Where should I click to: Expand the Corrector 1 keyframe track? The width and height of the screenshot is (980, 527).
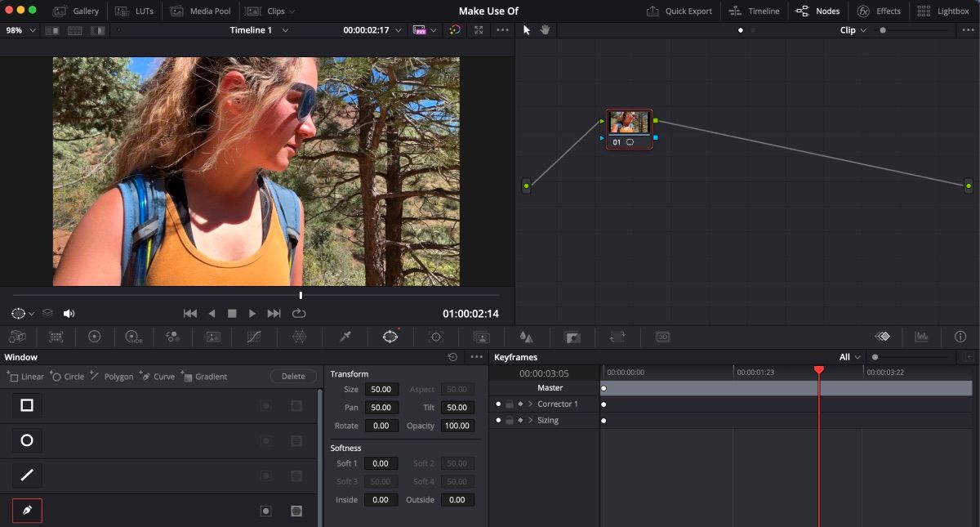click(530, 404)
